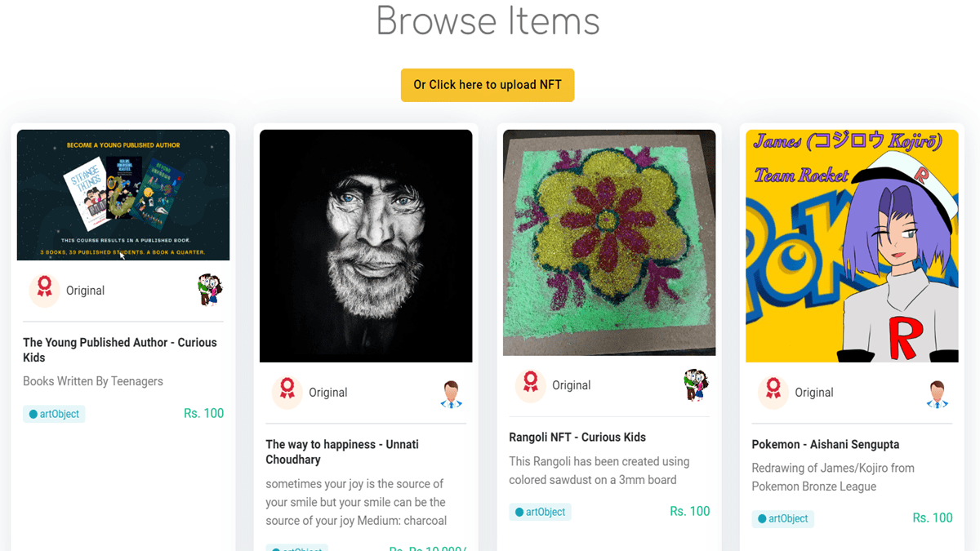Screen dimensions: 980x551
Task: Open 'The Young Published Author - Curious Kids' title
Action: click(x=120, y=350)
